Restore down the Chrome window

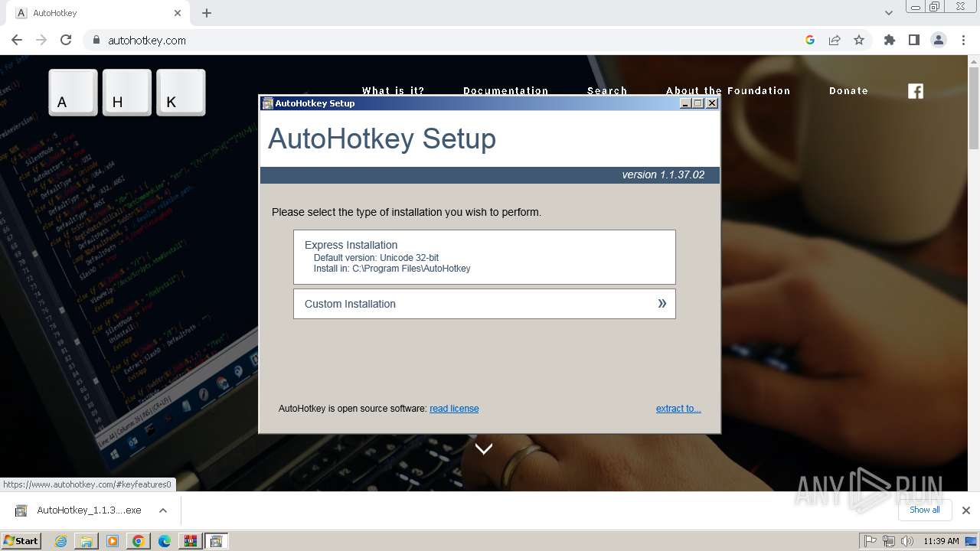tap(935, 7)
